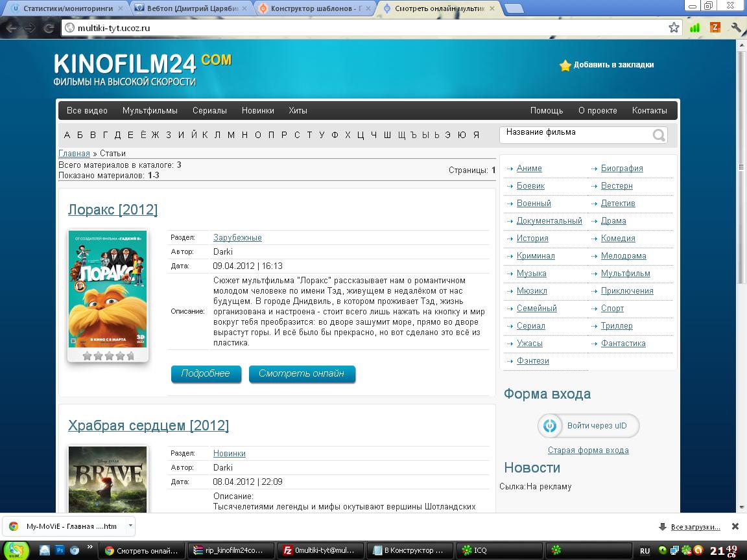Open the Мультфильмы menu item
Image resolution: width=747 pixels, height=560 pixels.
pyautogui.click(x=150, y=110)
